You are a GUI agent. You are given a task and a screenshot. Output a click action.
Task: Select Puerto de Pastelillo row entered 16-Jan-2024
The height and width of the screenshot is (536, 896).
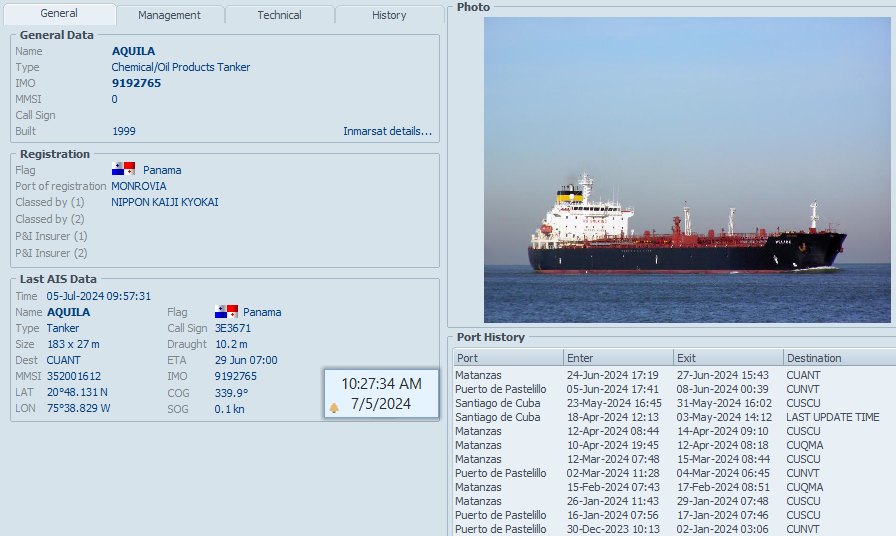(x=674, y=515)
